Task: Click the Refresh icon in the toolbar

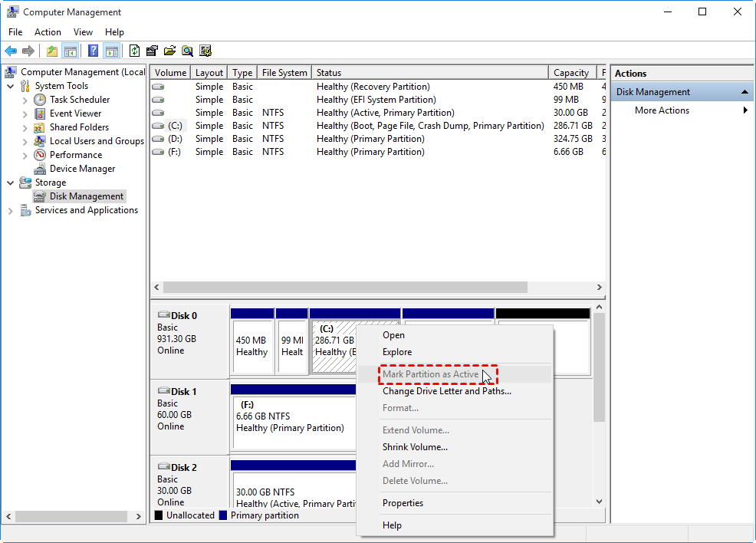Action: coord(135,51)
